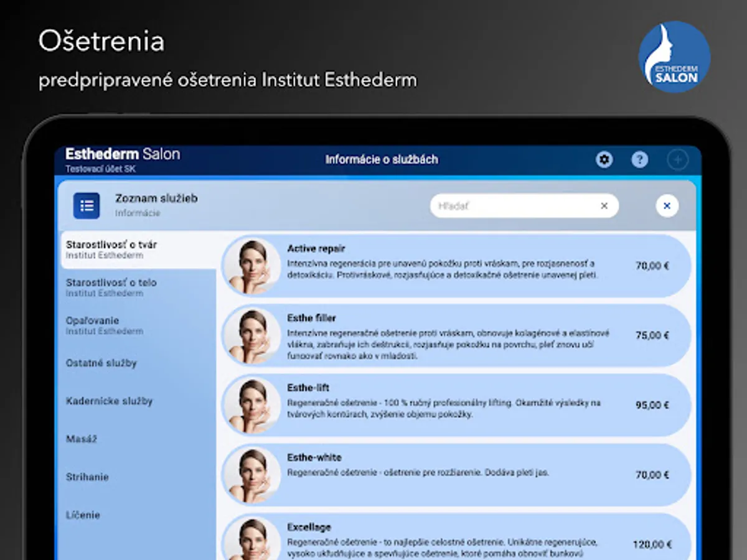Open the Masáž category
Screen dimensions: 747x560
pos(138,439)
